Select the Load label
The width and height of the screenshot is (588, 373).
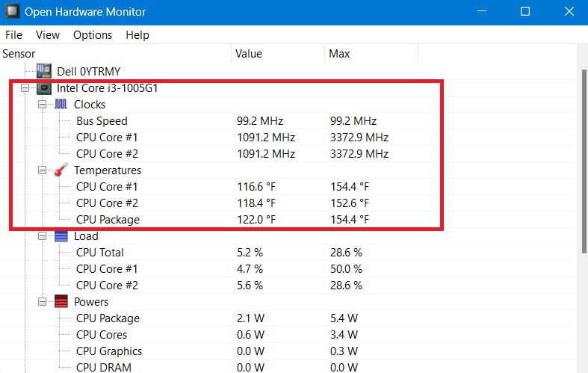click(86, 236)
